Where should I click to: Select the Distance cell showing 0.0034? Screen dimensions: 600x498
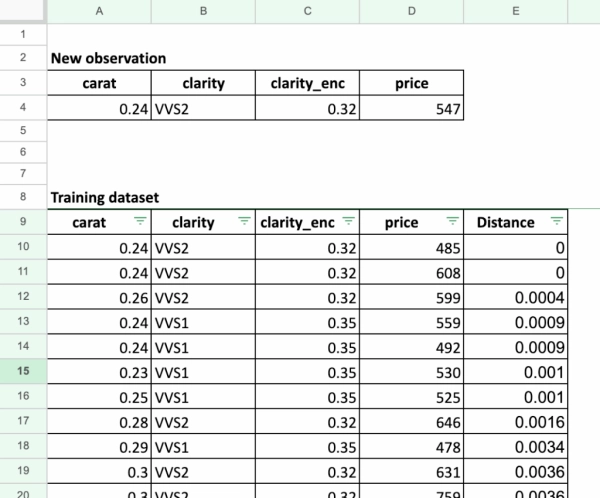[516, 446]
